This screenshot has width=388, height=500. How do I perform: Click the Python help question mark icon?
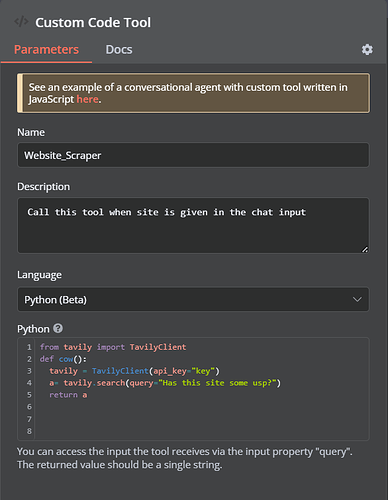coord(58,328)
